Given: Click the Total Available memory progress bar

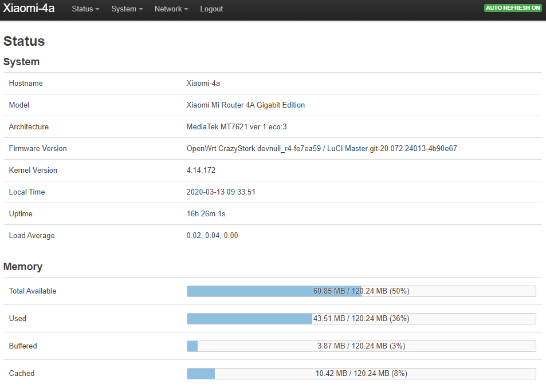Looking at the screenshot, I should (361, 291).
